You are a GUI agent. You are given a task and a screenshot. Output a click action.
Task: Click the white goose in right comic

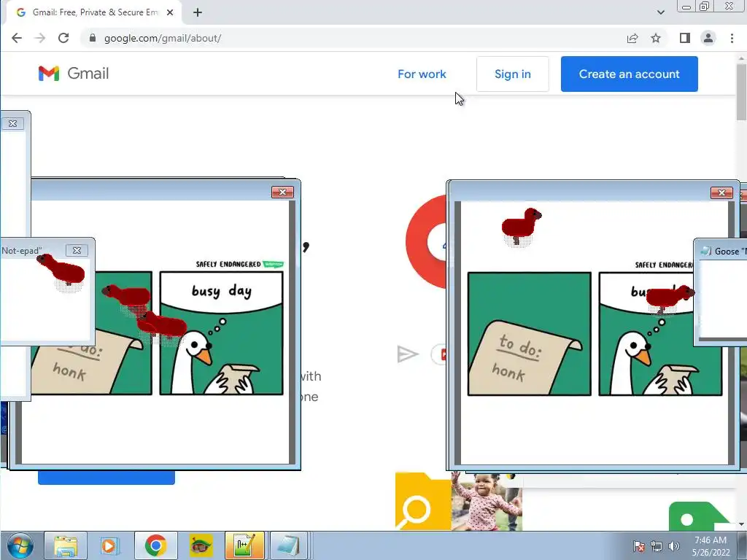tap(634, 362)
